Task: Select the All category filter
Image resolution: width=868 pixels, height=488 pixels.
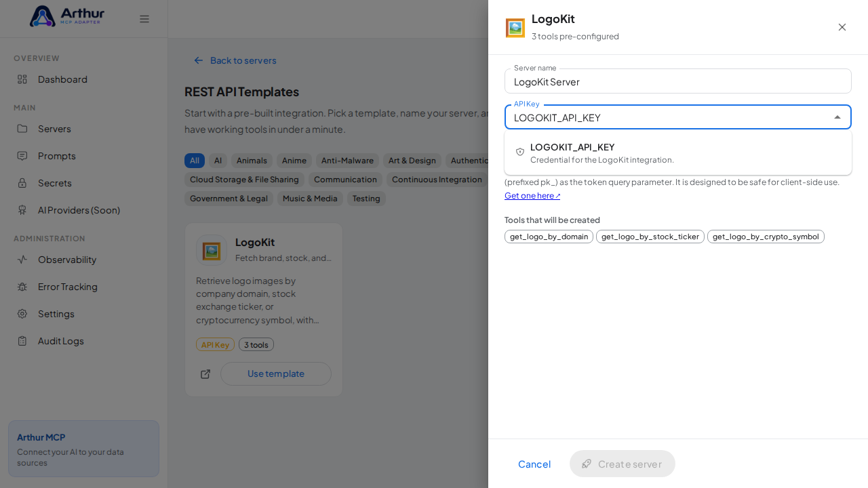Action: coord(195,161)
